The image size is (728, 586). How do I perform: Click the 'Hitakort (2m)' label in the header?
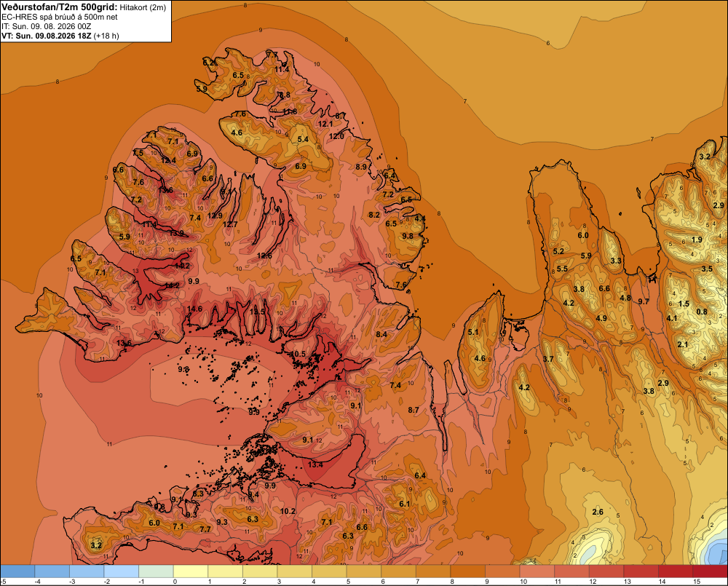143,7
